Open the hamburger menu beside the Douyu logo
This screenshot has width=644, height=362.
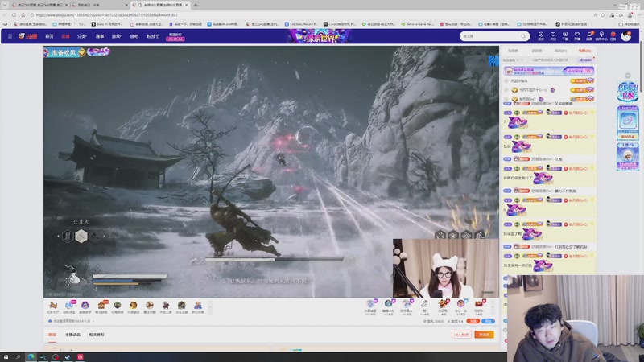10,36
